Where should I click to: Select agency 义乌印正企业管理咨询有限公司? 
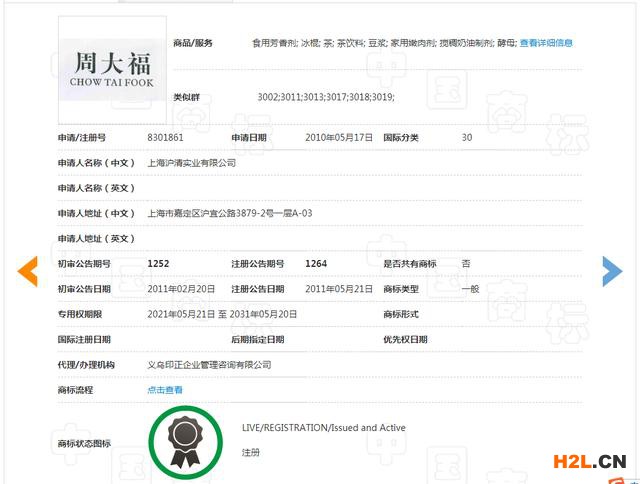pos(209,365)
